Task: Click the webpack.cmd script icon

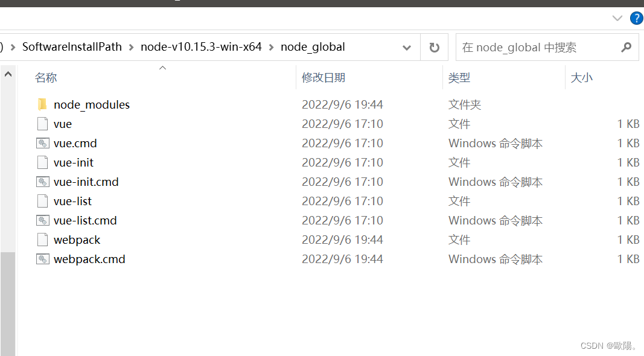Action: 43,259
